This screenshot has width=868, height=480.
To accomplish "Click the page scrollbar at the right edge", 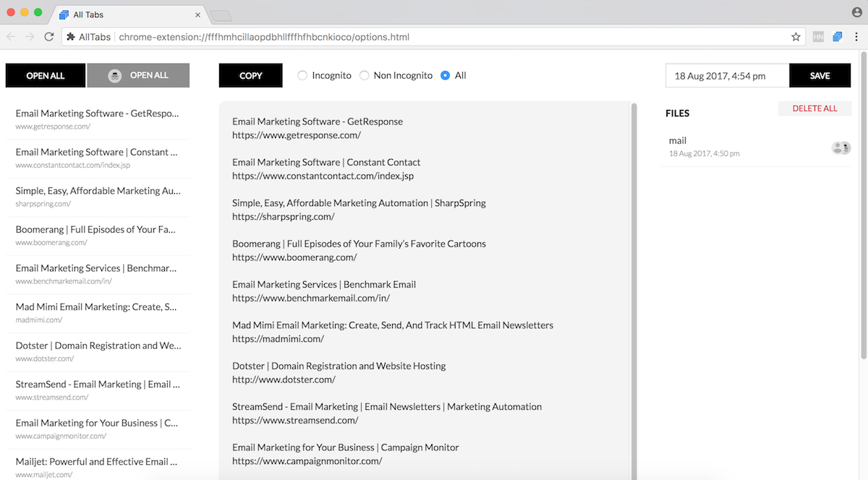I will tap(864, 206).
